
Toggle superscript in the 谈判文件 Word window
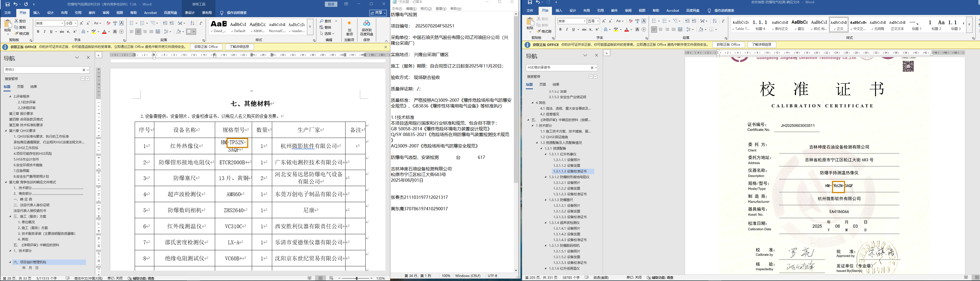(75, 32)
